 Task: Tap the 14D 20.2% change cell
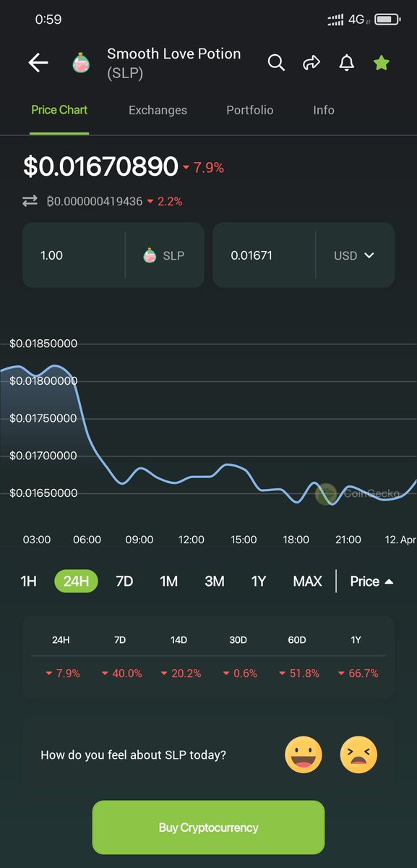click(x=181, y=673)
